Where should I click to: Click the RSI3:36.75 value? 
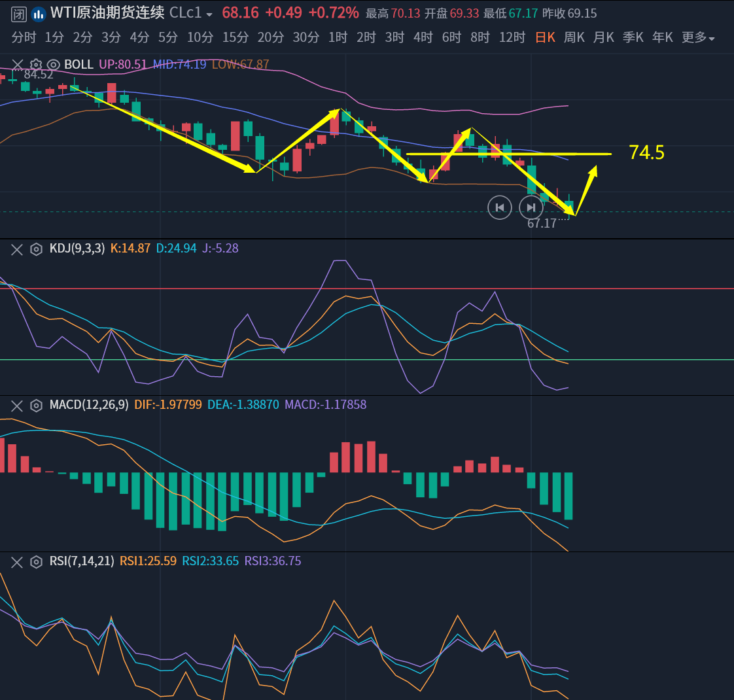[x=273, y=561]
